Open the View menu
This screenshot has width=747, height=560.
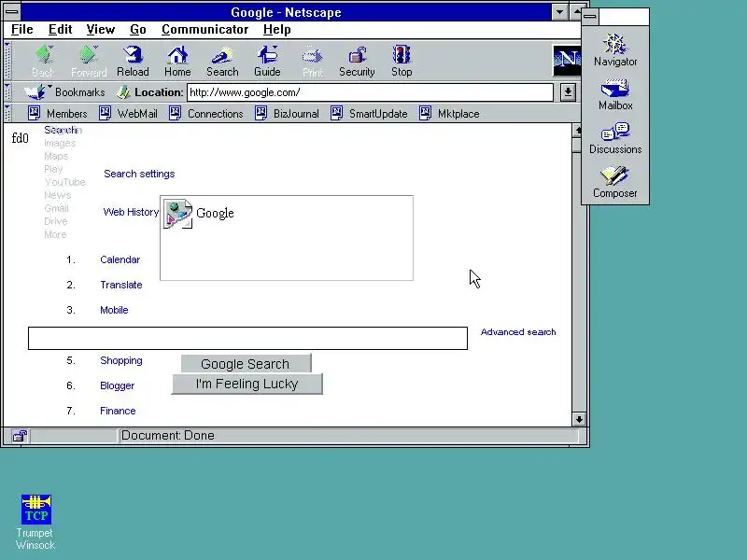click(101, 30)
